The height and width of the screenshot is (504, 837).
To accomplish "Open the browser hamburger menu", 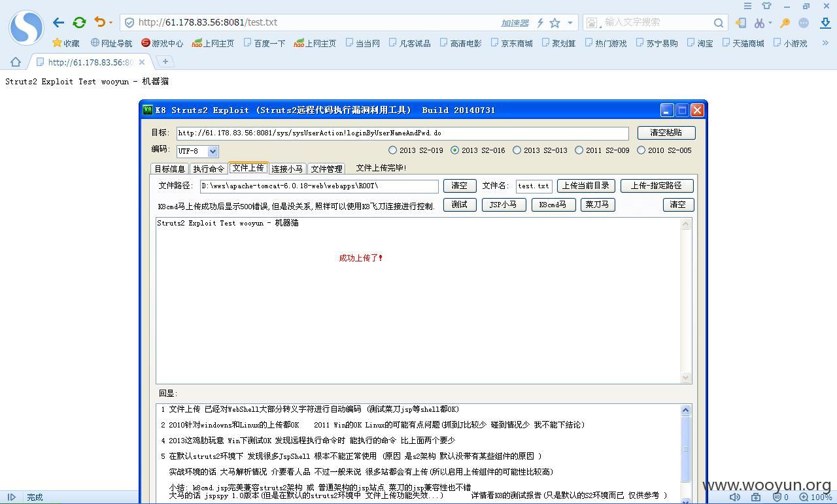I will (747, 6).
